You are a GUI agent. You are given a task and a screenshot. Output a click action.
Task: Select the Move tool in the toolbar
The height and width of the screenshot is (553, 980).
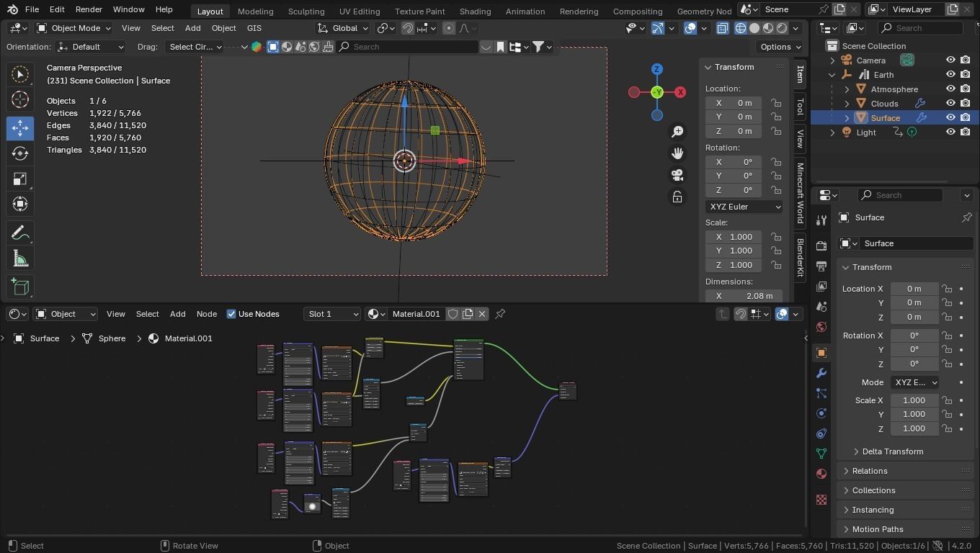pyautogui.click(x=20, y=128)
